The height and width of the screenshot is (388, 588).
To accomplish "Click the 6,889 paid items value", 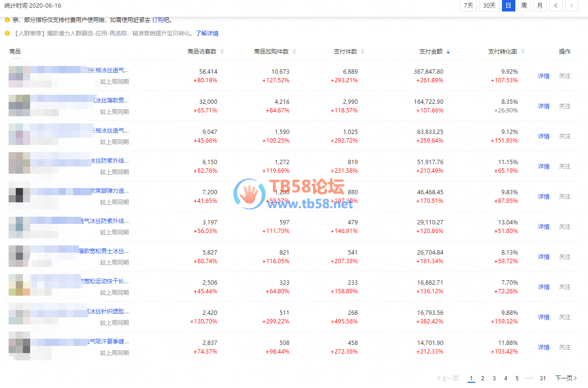I will (350, 72).
